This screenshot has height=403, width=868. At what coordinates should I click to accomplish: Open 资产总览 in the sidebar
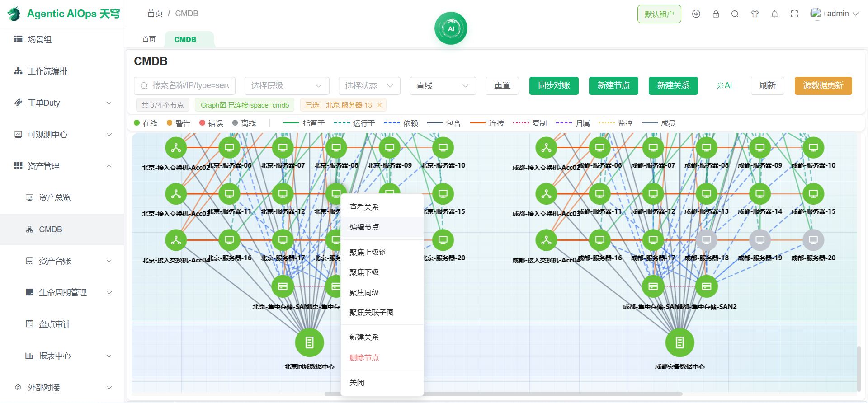click(x=62, y=198)
